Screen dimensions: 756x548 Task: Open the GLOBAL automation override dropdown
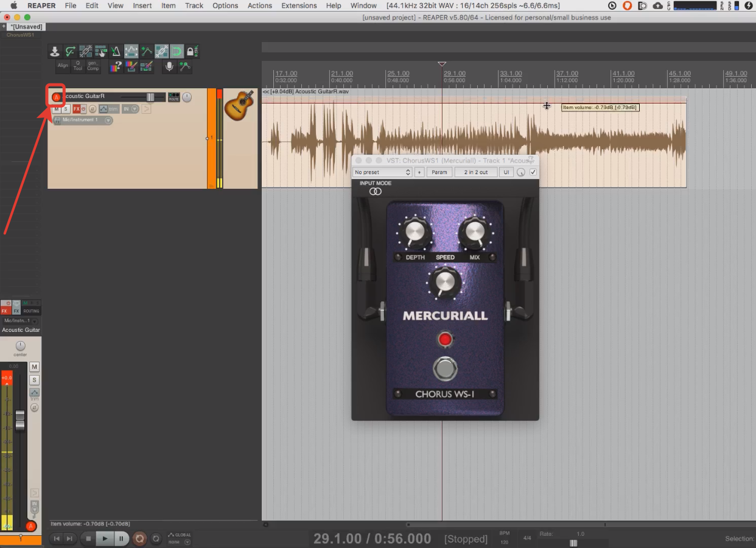coord(180,539)
